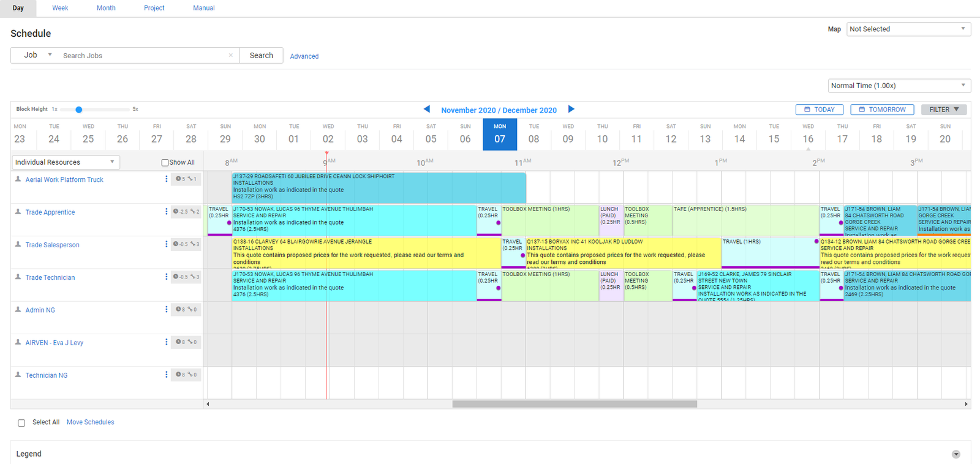Click the Search button
Screen dimensions: 980x464
click(x=262, y=55)
